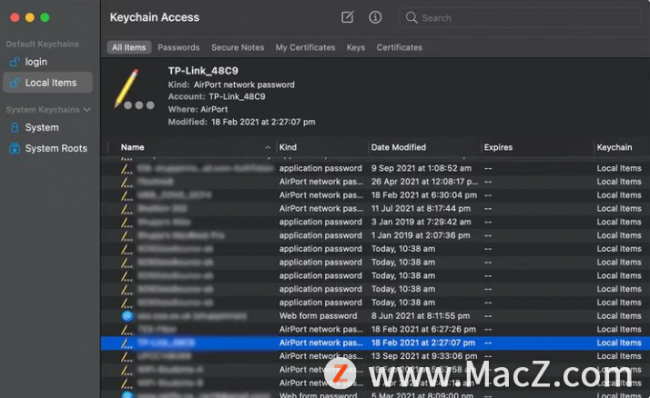Select AirPort row modified 18 Feb 2021 6:30:04 pm
650x398 pixels.
375,195
